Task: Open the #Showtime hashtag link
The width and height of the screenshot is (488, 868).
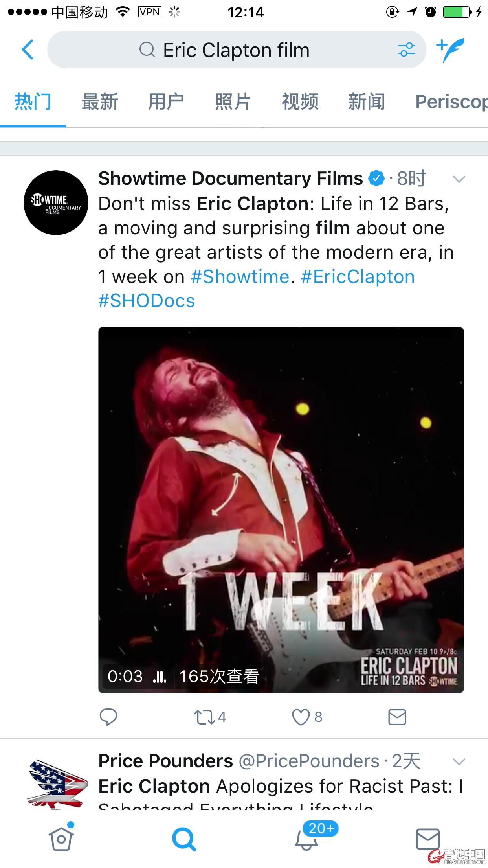Action: (x=240, y=277)
